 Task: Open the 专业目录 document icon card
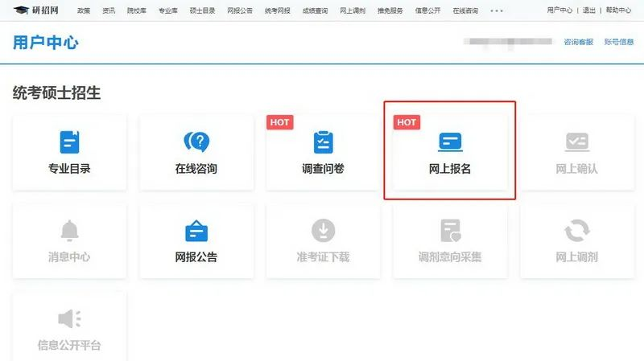tap(69, 153)
